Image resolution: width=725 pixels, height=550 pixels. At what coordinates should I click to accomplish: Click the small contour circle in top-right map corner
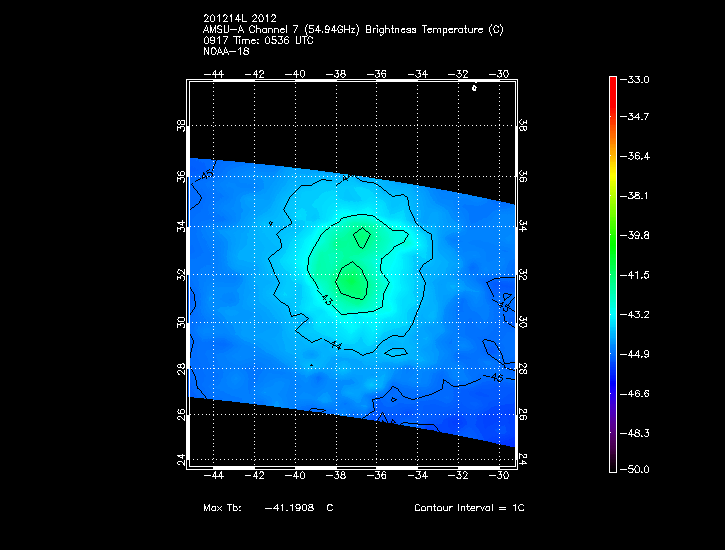(474, 88)
